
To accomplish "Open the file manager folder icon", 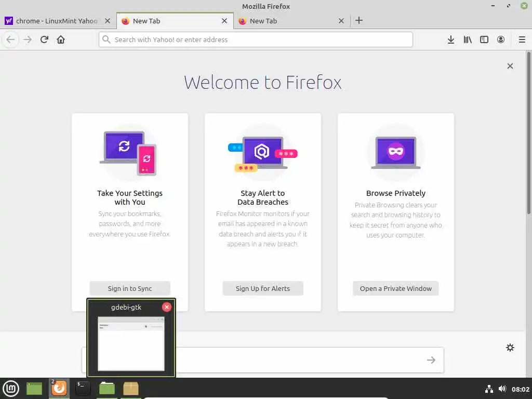I will [x=107, y=389].
